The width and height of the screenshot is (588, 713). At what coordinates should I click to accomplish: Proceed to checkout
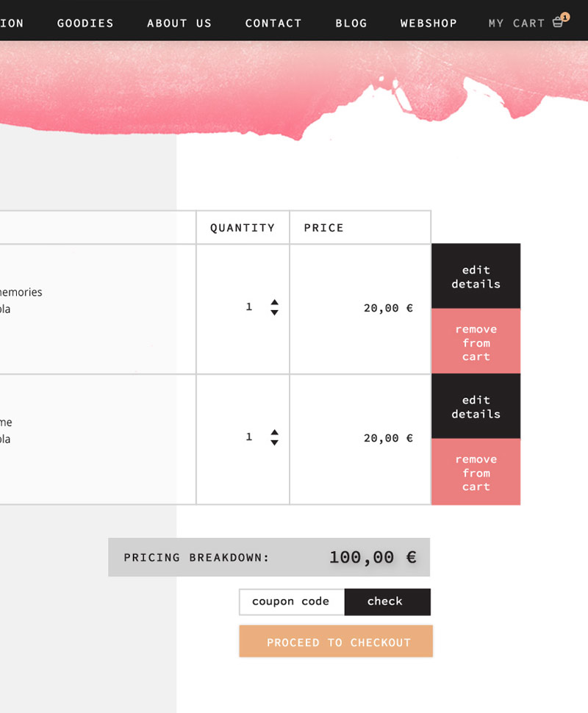coord(336,641)
